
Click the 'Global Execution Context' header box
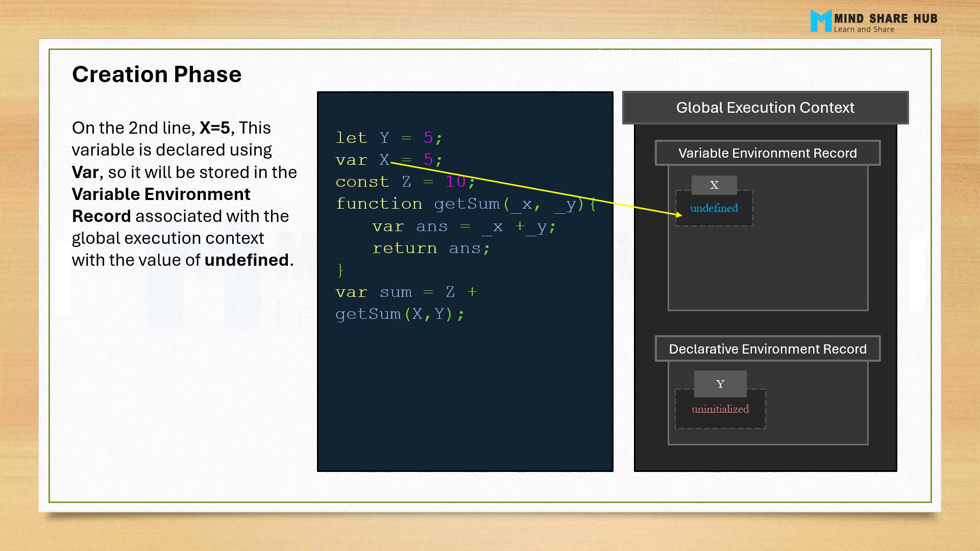coord(765,108)
